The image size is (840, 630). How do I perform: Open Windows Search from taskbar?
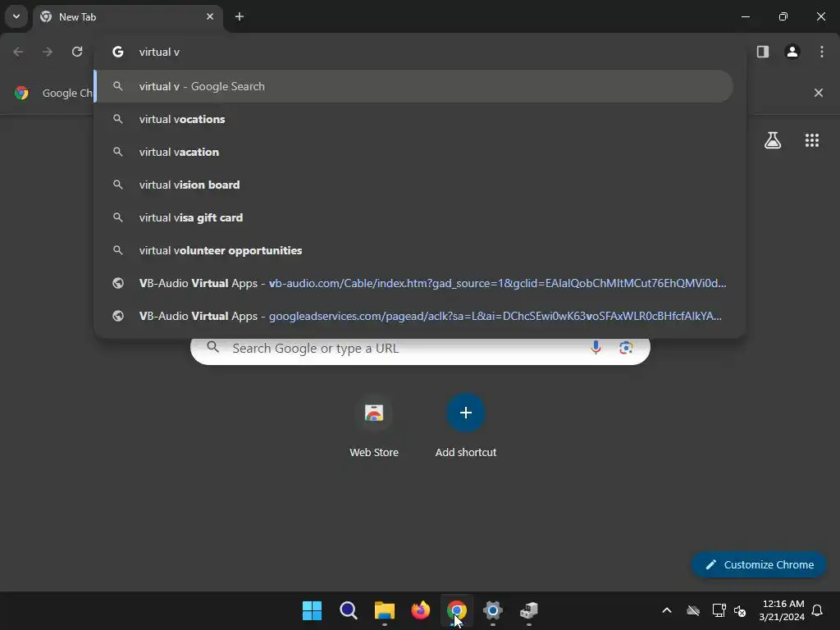pyautogui.click(x=348, y=610)
